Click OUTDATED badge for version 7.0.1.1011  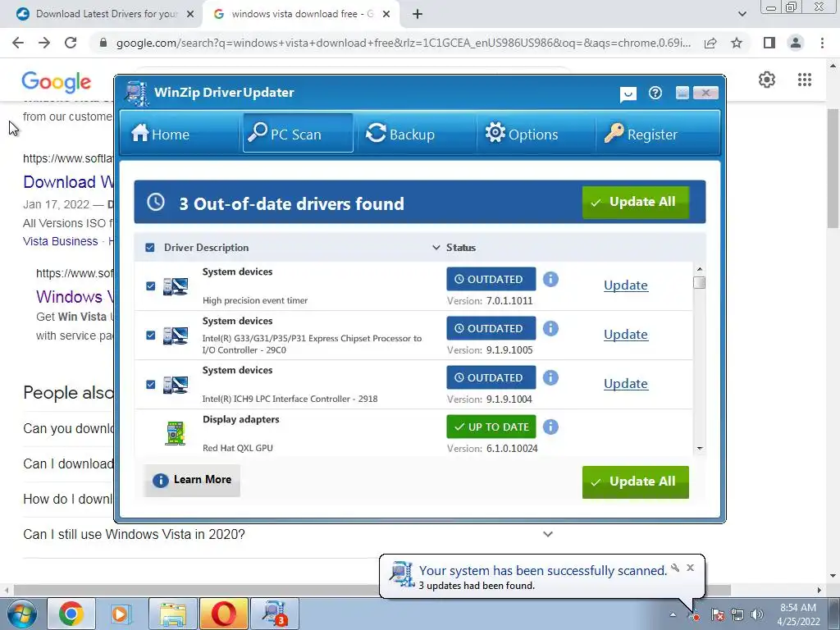coord(491,279)
